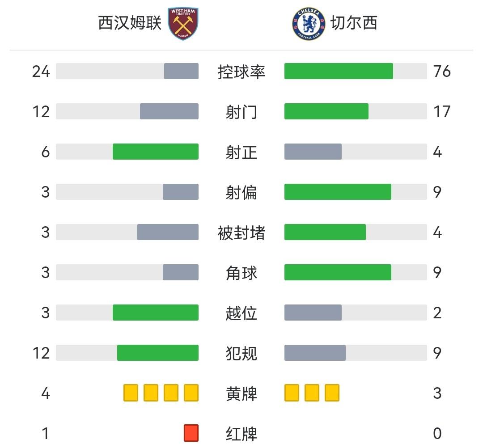483x448 pixels.
Task: Click West Ham's green 犯规 bar
Action: [x=157, y=353]
